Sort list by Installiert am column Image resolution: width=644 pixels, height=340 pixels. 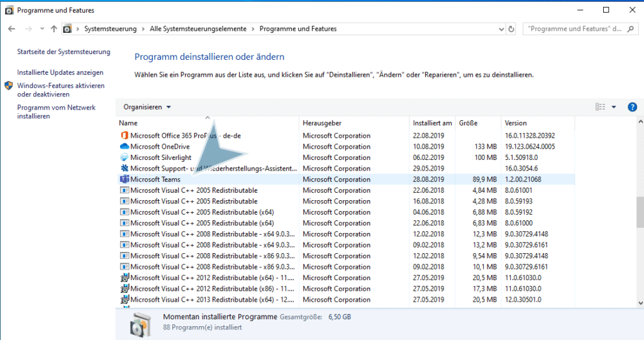click(433, 123)
